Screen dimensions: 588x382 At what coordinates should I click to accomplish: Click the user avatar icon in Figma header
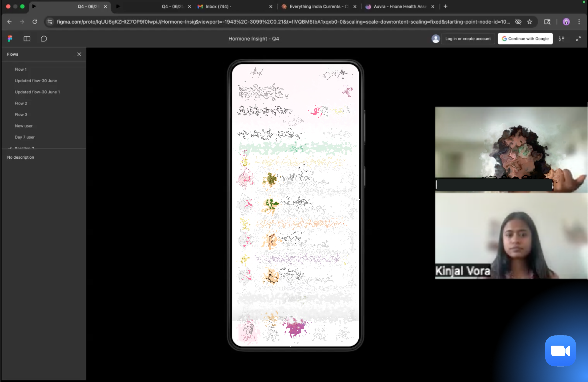click(x=436, y=39)
